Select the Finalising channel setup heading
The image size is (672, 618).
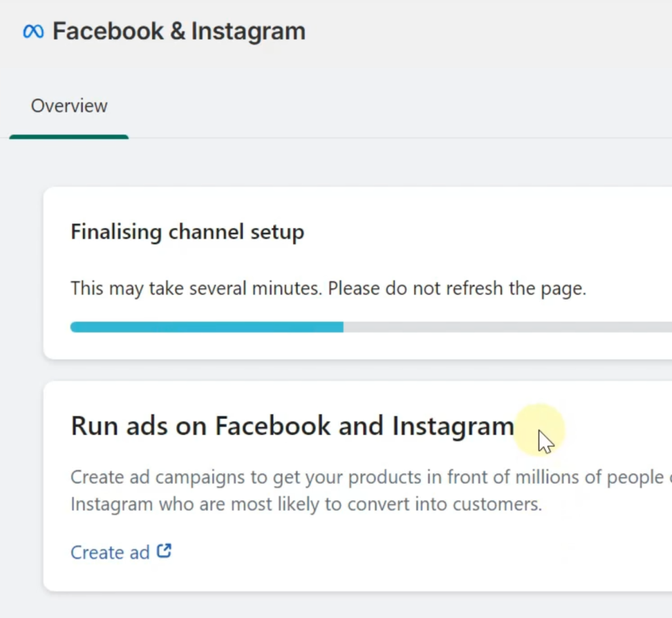188,232
